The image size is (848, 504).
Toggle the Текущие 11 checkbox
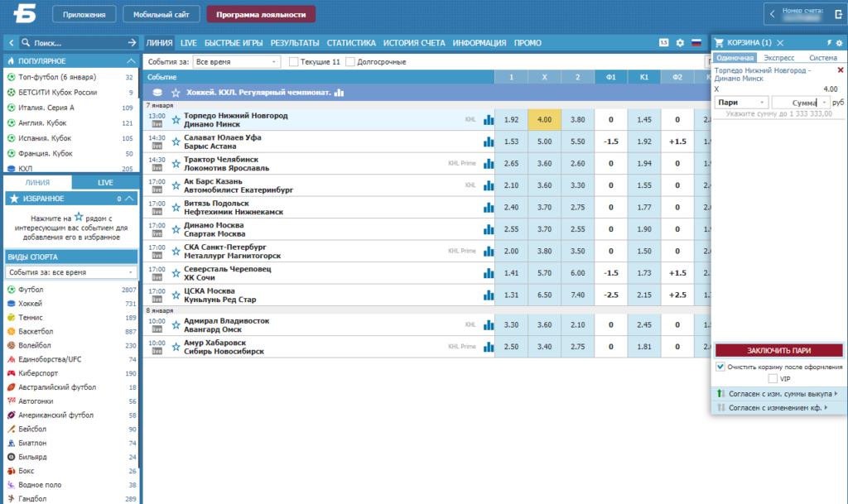(294, 61)
